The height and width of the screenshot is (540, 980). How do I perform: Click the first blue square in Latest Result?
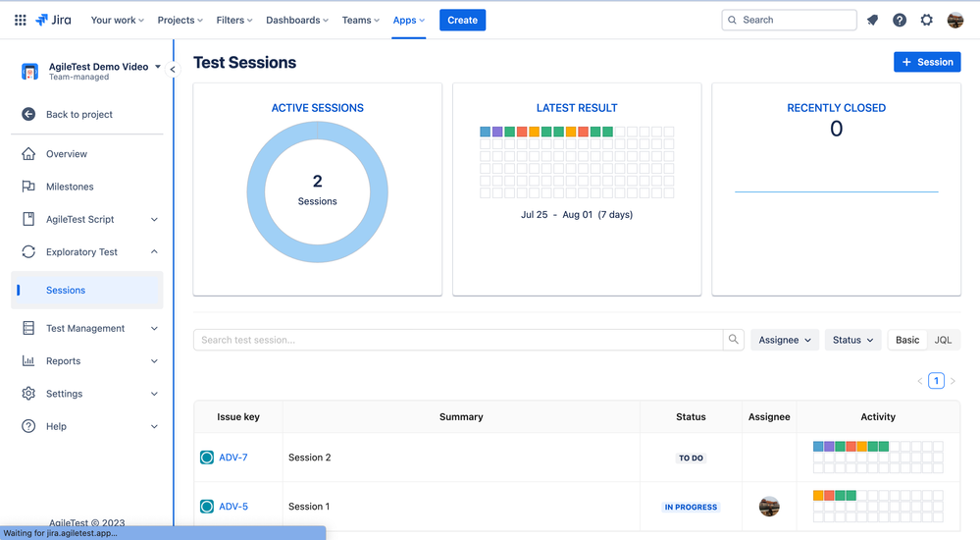pos(485,132)
